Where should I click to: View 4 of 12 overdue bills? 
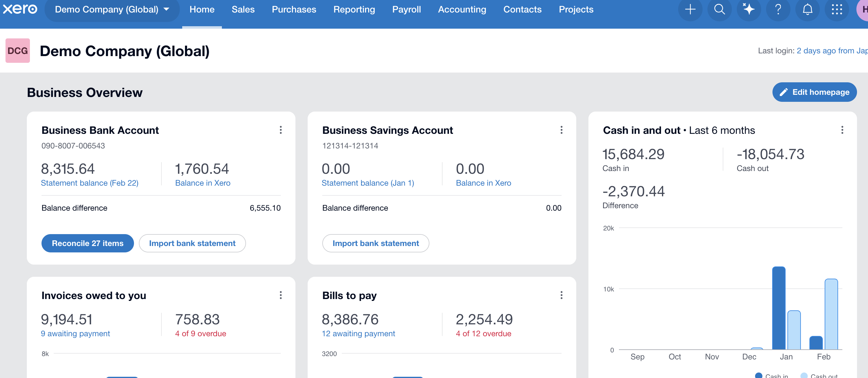[483, 333]
